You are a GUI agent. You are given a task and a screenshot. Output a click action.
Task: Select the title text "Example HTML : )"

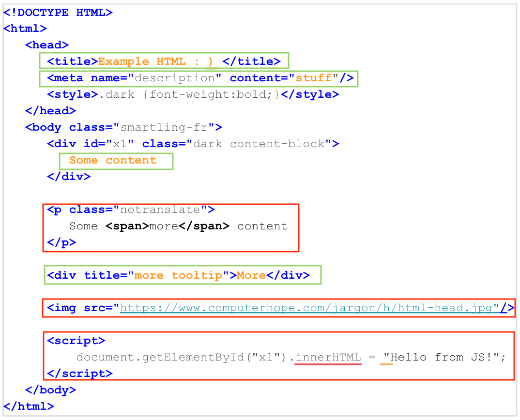(155, 61)
